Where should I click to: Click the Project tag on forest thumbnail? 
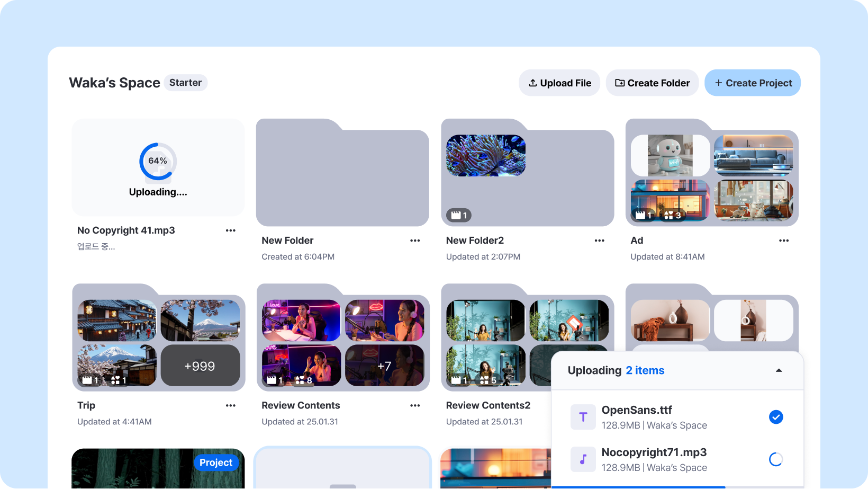216,463
